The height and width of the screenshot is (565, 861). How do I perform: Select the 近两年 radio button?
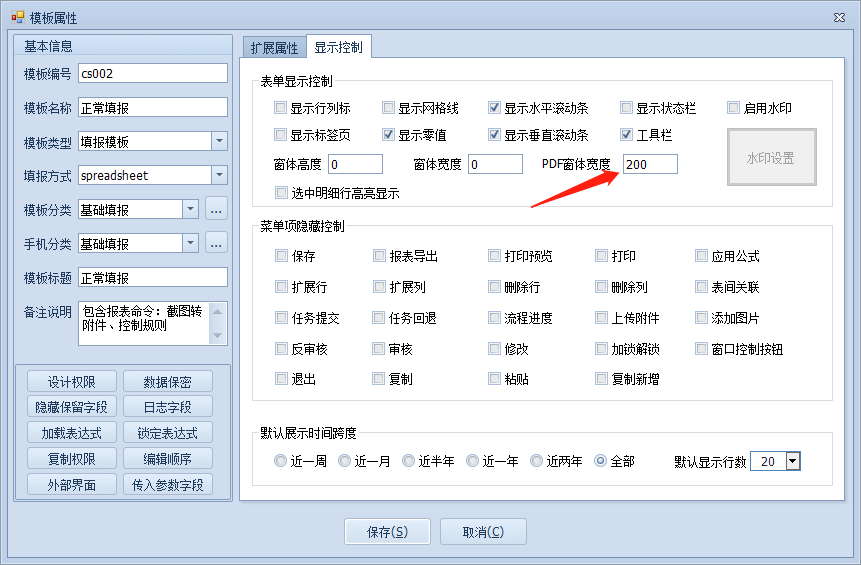click(537, 461)
